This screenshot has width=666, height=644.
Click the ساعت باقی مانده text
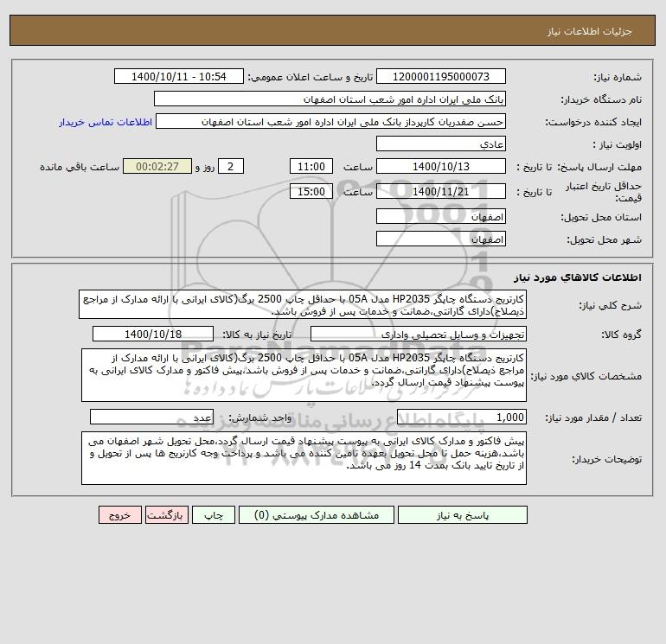[80, 167]
